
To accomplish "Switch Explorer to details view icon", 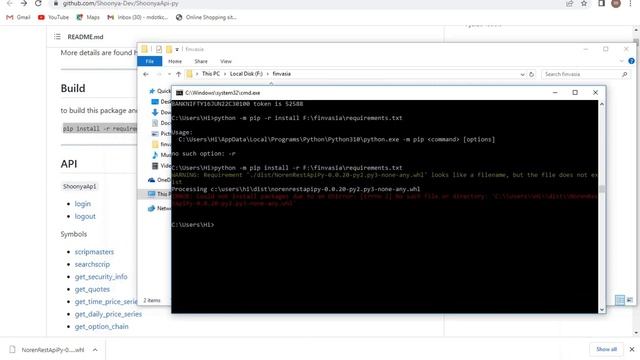I will 620,300.
